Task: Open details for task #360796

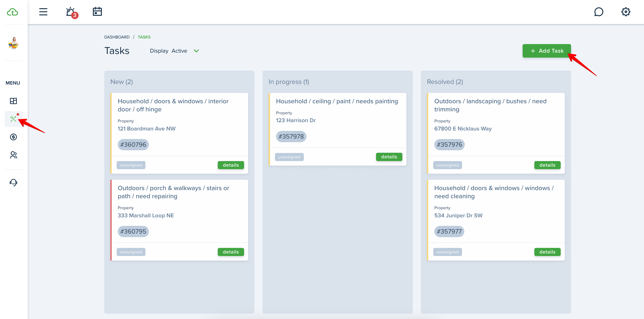Action: pos(231,165)
